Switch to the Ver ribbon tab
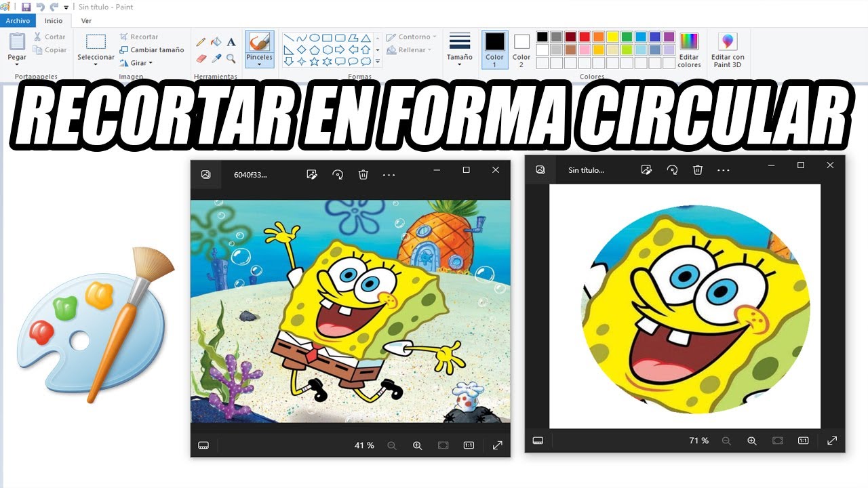Screen dimensions: 868x488 coord(86,21)
